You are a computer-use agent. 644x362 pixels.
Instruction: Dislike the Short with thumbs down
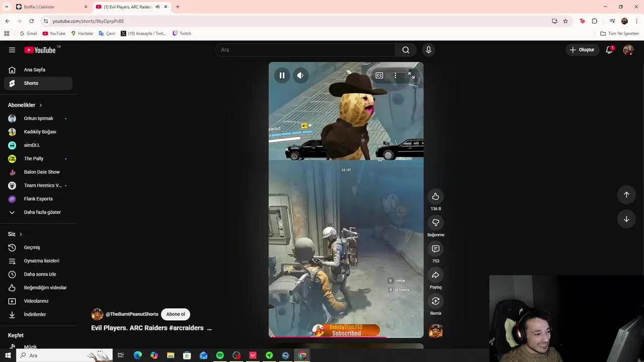tap(436, 223)
